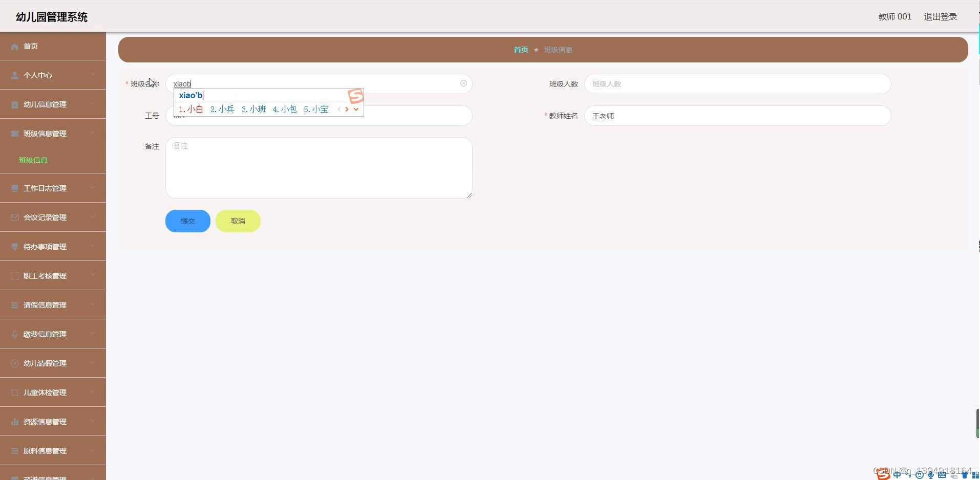
Task: Click the icon beside 工作日志管理
Action: [15, 188]
